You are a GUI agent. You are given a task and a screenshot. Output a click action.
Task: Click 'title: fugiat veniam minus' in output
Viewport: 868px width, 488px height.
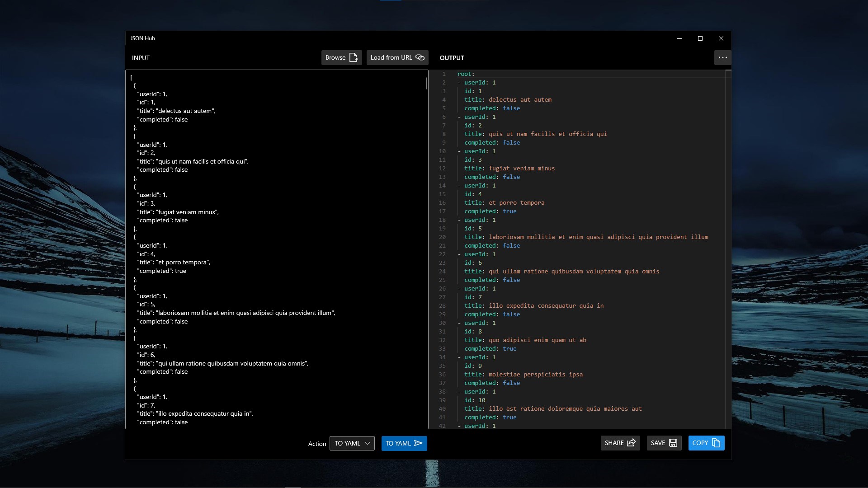pyautogui.click(x=509, y=169)
